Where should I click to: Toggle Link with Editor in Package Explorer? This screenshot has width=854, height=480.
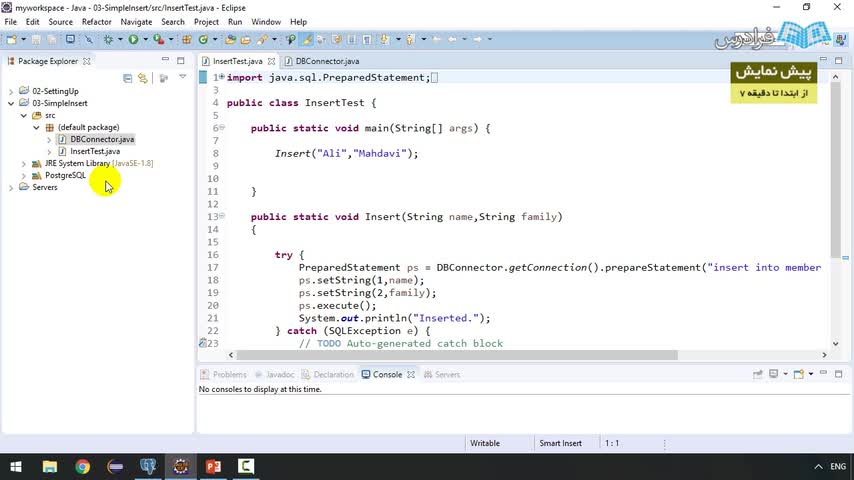tap(143, 78)
